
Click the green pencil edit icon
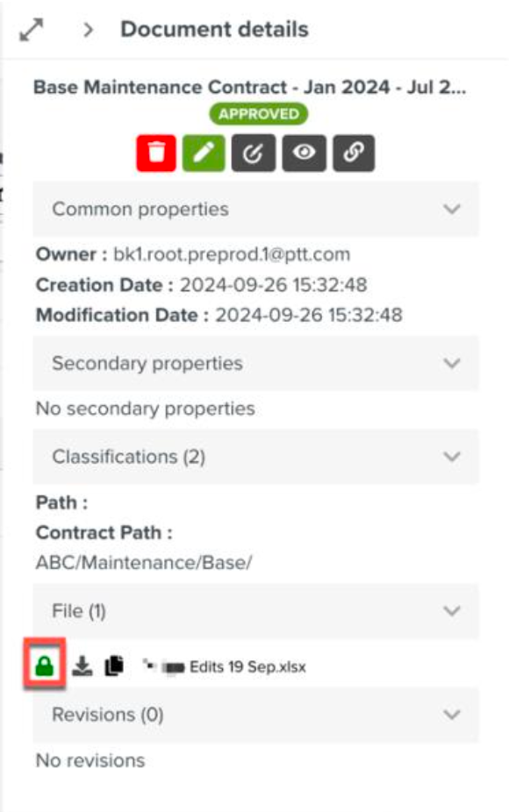204,153
